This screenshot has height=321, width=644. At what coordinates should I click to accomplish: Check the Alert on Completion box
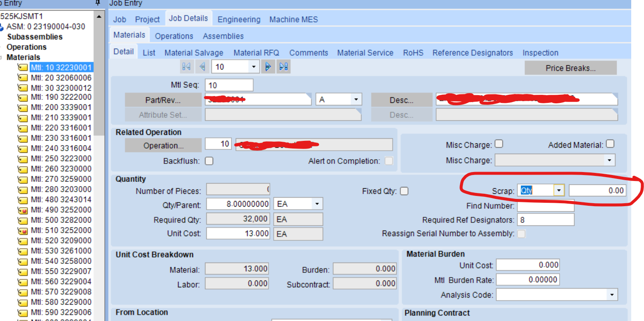pos(389,161)
